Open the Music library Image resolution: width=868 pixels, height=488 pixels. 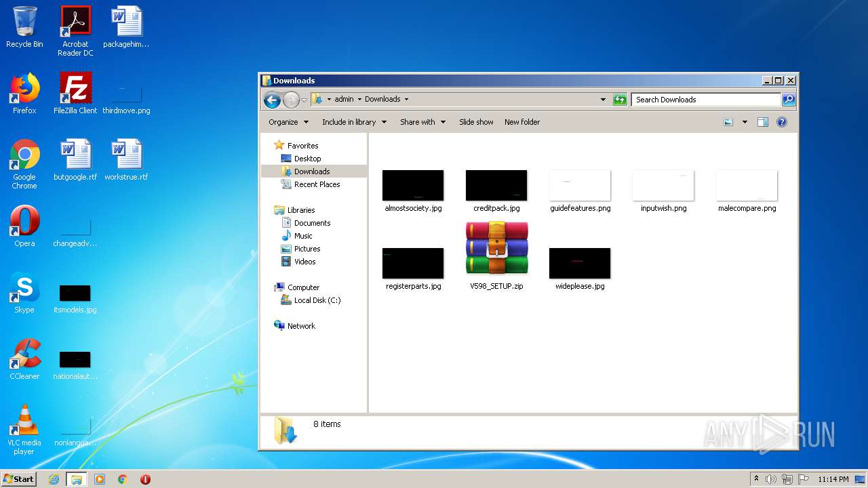pos(303,236)
